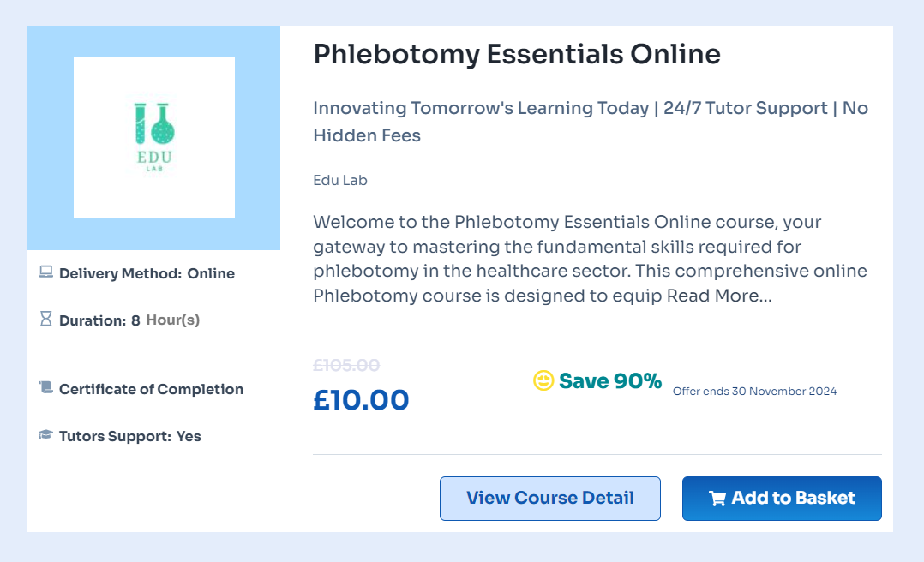Click the smiley face Save icon

543,381
